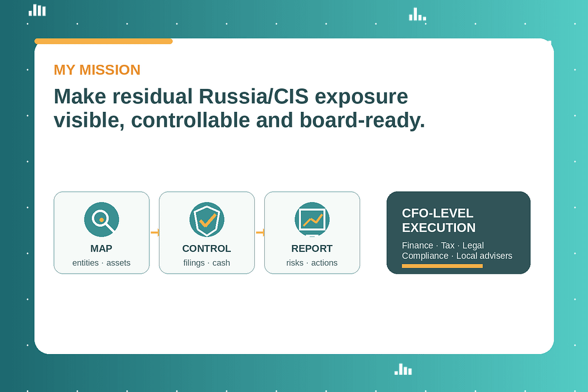588x392 pixels.
Task: Click the arrow connecting MAP and CONTROL
Action: click(x=154, y=232)
